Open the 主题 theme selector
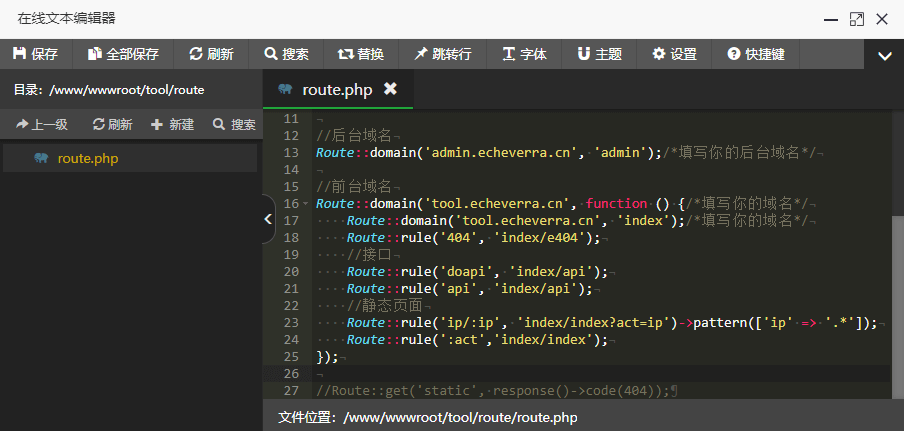 (x=600, y=54)
